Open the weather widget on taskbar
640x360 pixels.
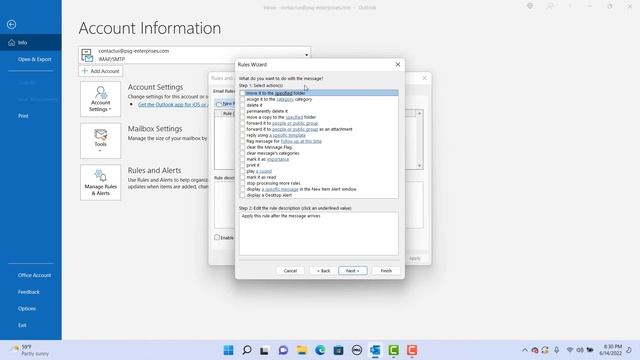[29, 350]
